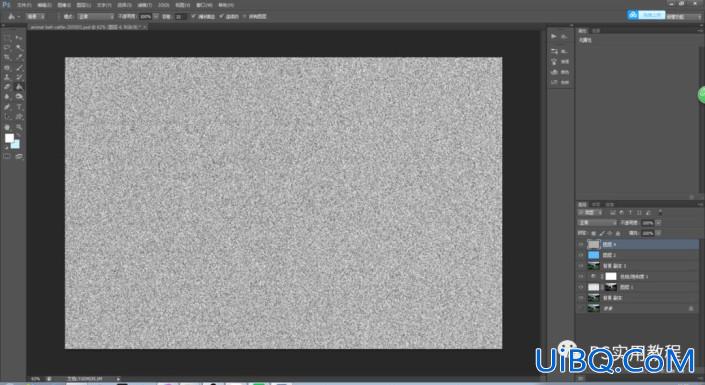
Task: Open the workspace switcher dropdown
Action: (x=683, y=16)
